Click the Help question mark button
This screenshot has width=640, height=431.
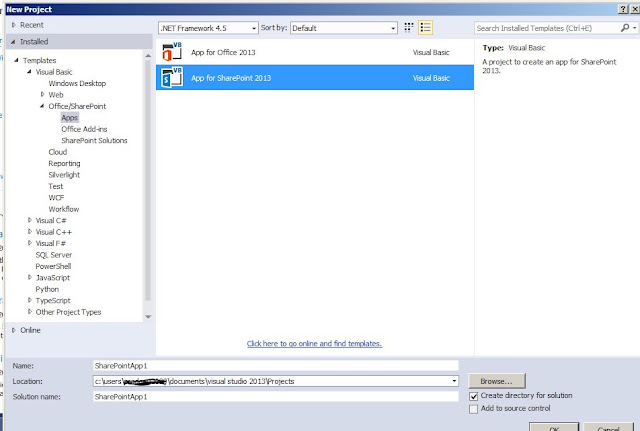[623, 9]
